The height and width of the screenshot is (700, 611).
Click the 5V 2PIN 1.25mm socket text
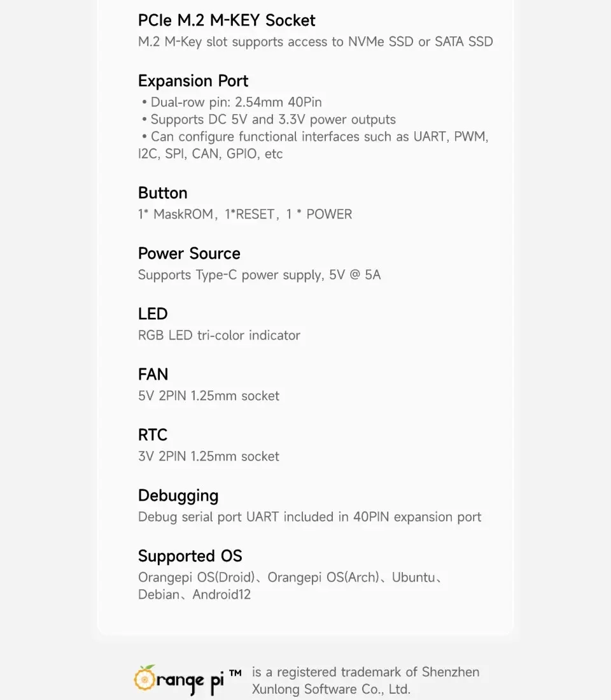[209, 396]
